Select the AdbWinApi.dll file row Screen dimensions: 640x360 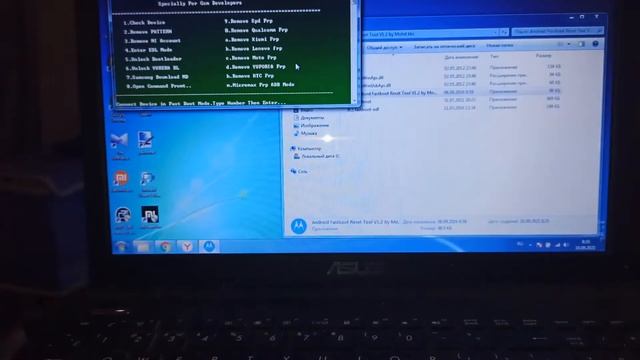tap(460, 76)
